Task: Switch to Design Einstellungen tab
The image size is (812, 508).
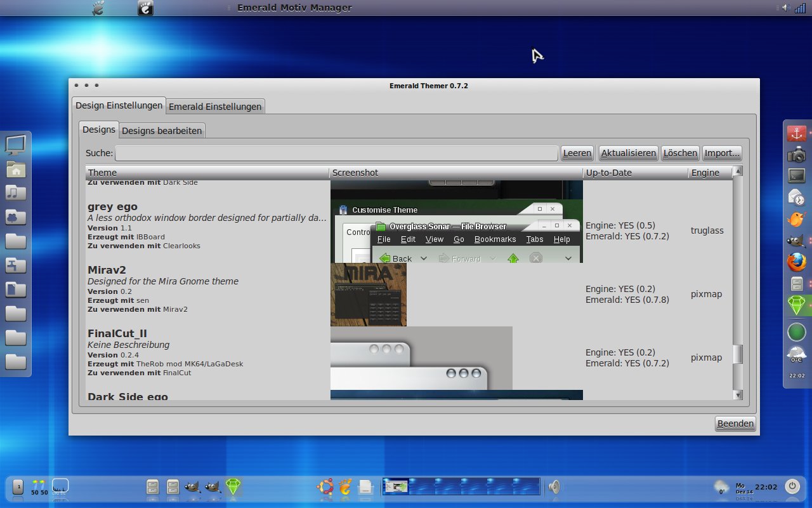Action: pos(119,105)
